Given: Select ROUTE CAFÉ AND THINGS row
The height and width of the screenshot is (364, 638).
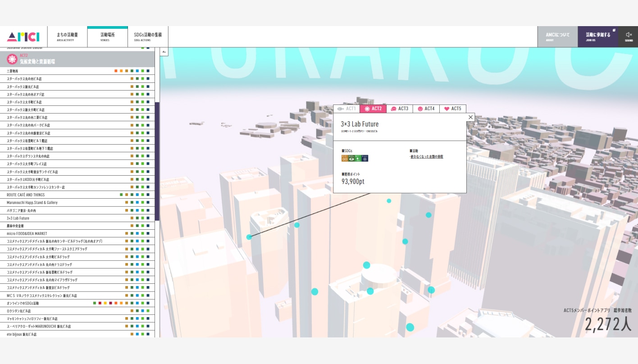Looking at the screenshot, I should [x=77, y=195].
